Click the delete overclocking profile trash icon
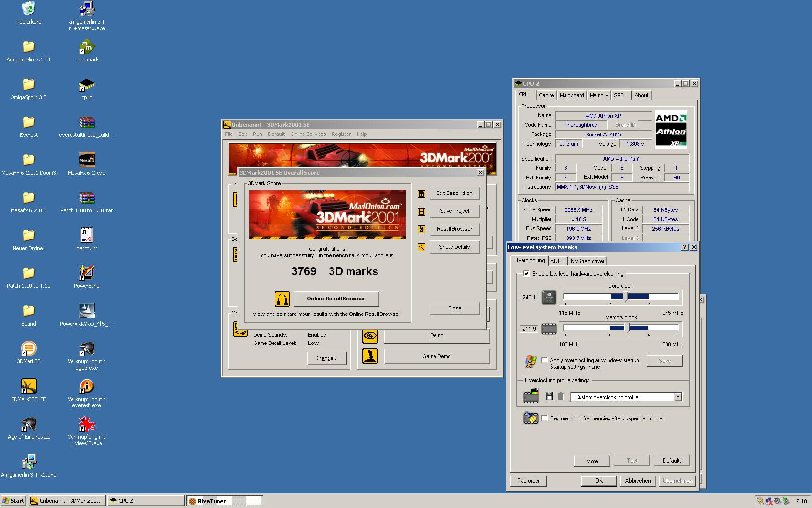 point(561,397)
